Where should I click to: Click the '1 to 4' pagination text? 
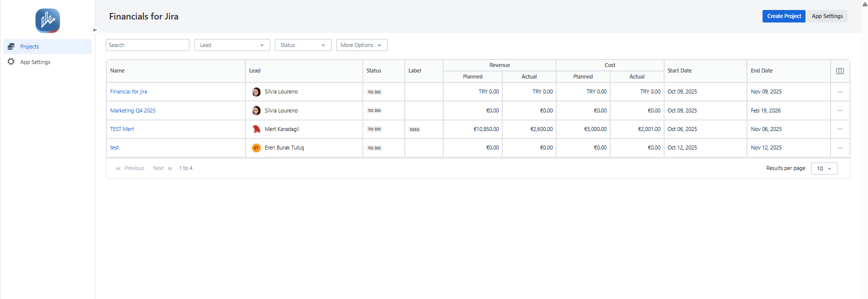click(186, 168)
